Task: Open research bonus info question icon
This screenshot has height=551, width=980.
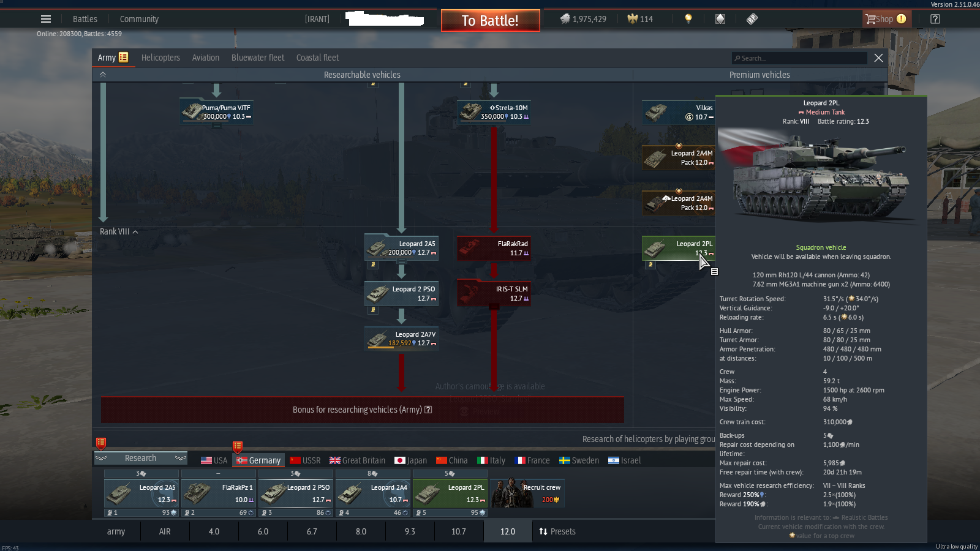Action: [428, 410]
